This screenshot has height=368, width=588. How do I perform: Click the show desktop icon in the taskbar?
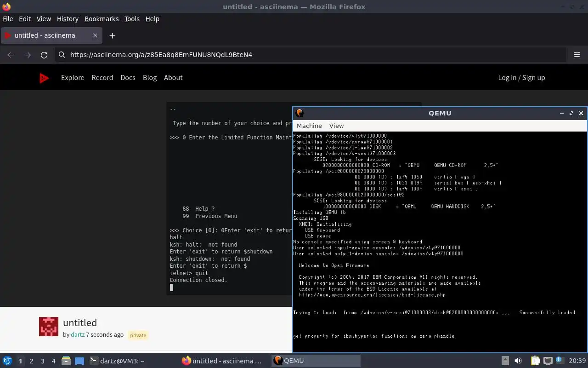click(x=79, y=361)
